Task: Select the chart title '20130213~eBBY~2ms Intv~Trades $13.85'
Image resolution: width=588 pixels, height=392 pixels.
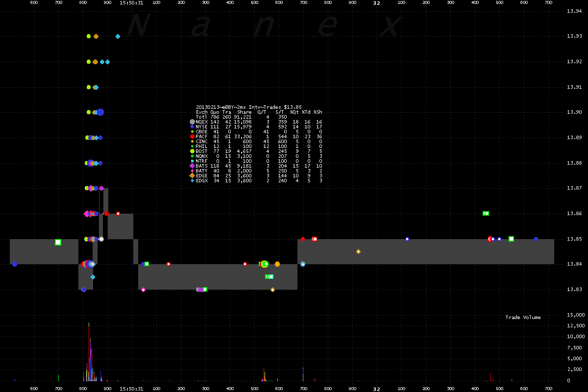Action: (x=249, y=107)
